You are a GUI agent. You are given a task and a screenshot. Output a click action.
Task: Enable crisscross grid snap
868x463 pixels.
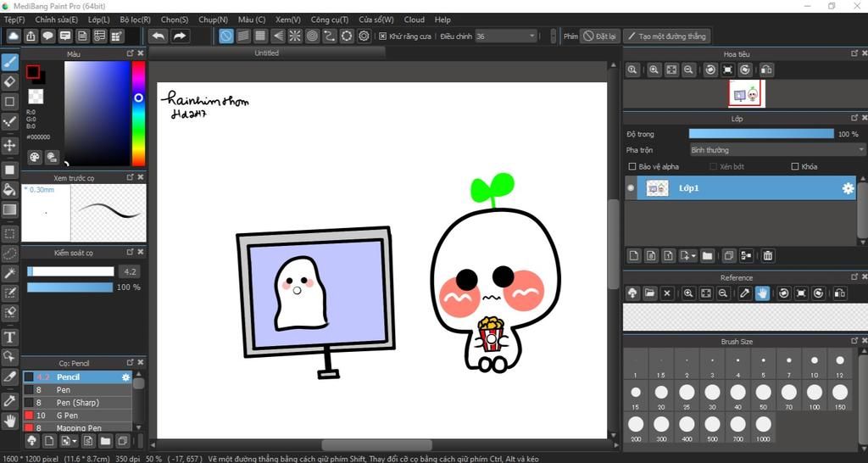(x=260, y=36)
